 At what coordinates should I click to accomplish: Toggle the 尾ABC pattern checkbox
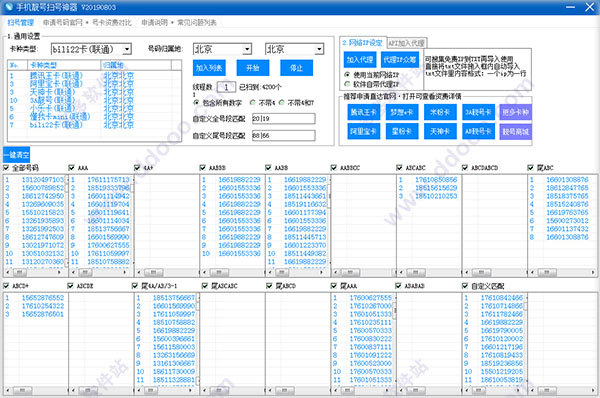coord(531,168)
